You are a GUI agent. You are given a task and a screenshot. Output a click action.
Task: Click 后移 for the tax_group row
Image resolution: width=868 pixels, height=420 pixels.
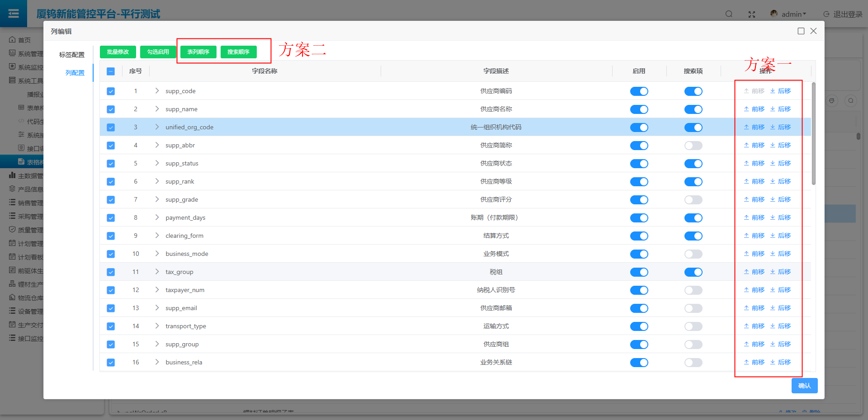[780, 272]
